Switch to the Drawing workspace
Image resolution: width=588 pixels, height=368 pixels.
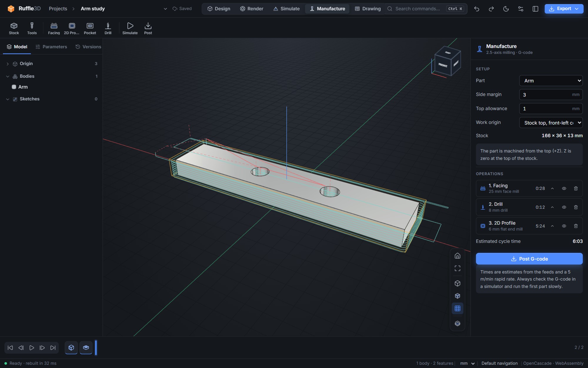(367, 9)
